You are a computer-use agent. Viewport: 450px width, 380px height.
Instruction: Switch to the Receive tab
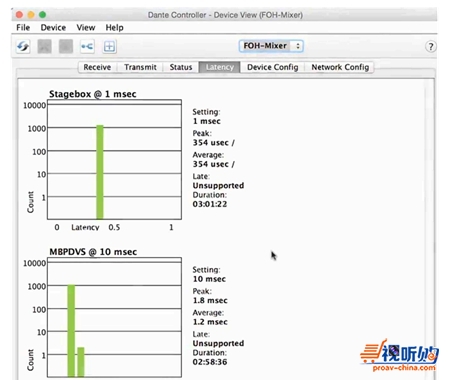pyautogui.click(x=97, y=67)
